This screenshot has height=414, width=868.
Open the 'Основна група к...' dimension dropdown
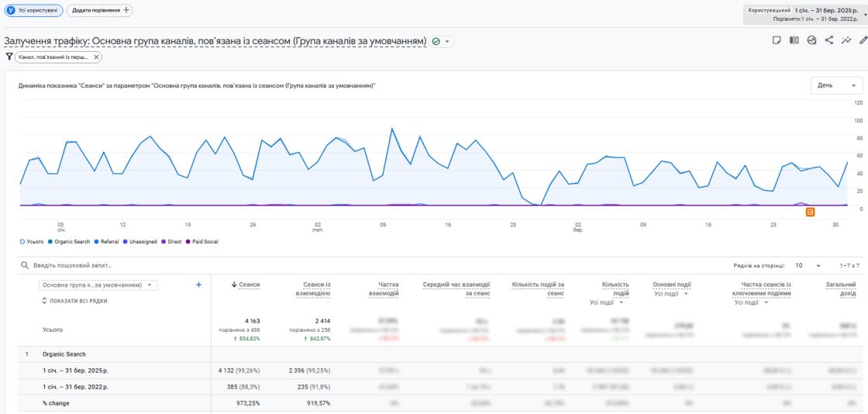[x=98, y=285]
